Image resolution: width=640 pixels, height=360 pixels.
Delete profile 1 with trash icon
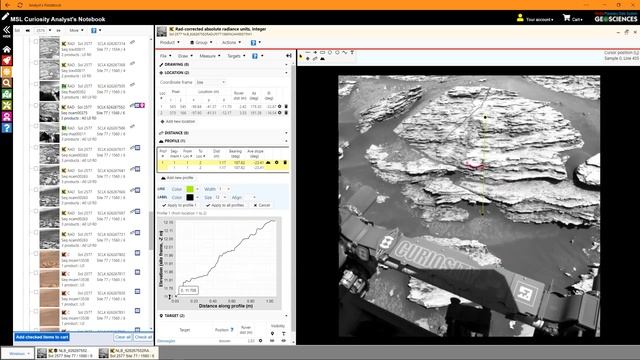(x=285, y=162)
